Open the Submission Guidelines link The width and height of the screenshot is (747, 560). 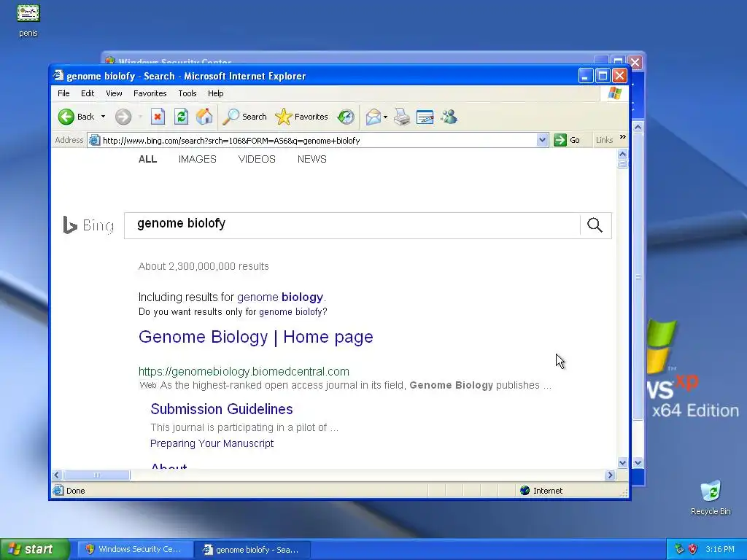(222, 409)
